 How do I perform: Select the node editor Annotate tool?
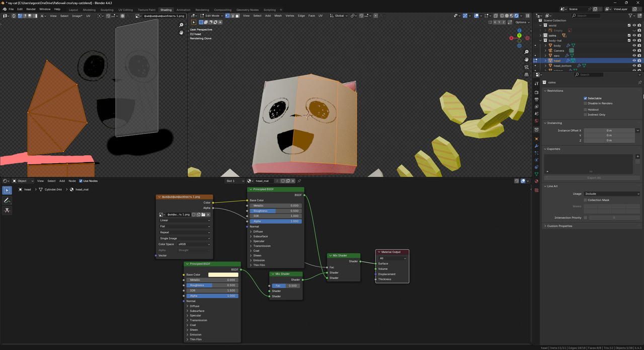pos(7,200)
